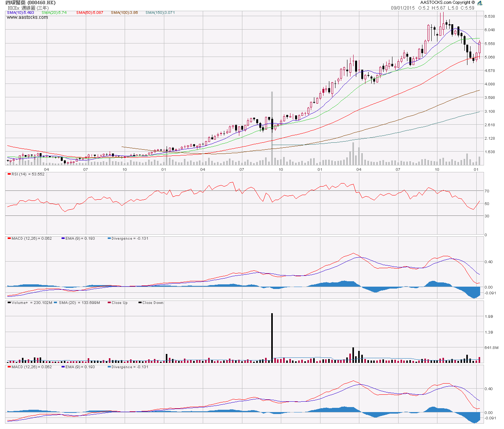Click the Close Up legend label
Viewport: 504px width, 429px height.
[x=120, y=303]
